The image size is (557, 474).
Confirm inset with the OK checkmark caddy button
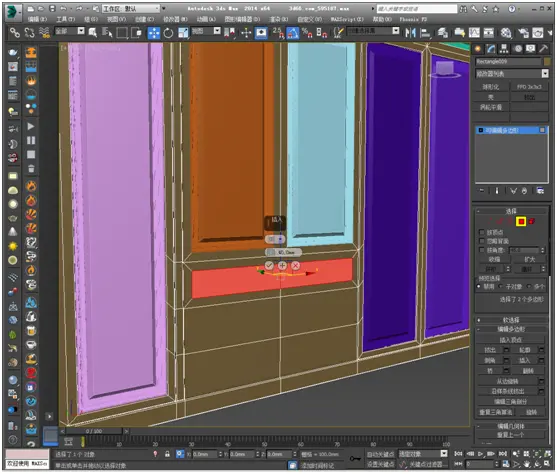(x=269, y=265)
